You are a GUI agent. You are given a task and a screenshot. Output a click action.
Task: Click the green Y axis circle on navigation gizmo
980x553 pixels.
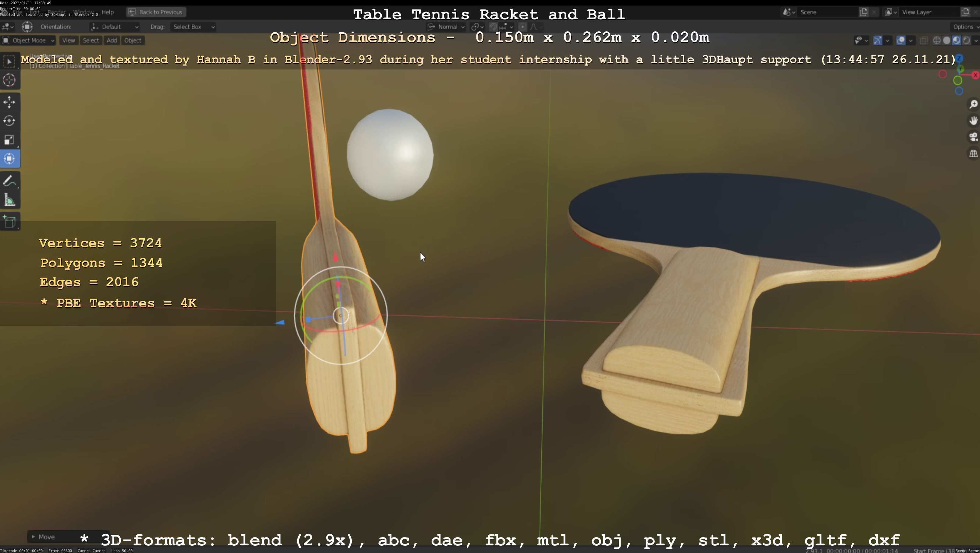tap(958, 80)
